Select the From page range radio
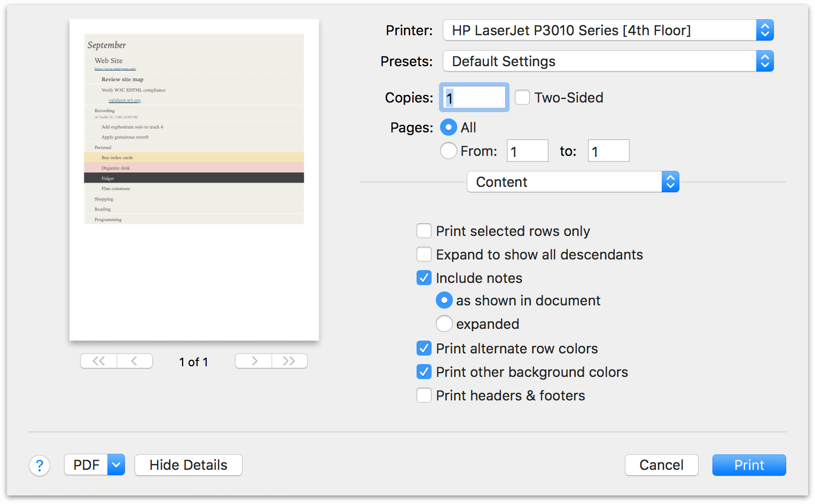Screen dimensions: 815x504 (x=449, y=151)
